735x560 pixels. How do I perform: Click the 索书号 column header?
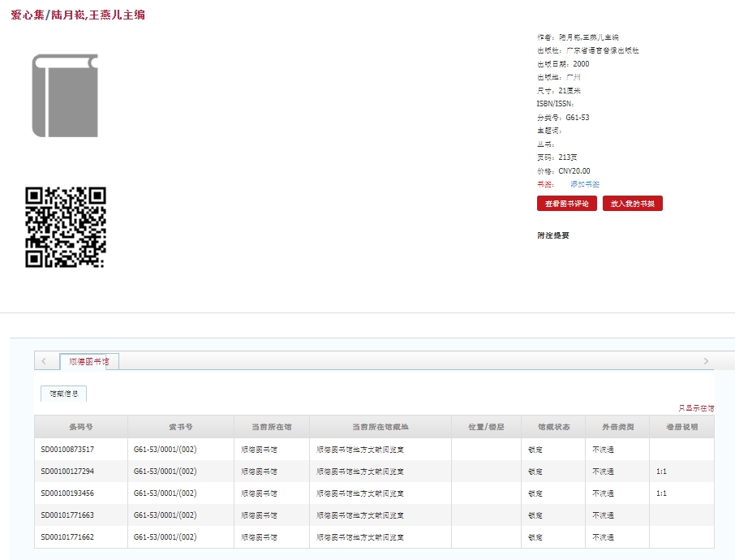tap(180, 427)
